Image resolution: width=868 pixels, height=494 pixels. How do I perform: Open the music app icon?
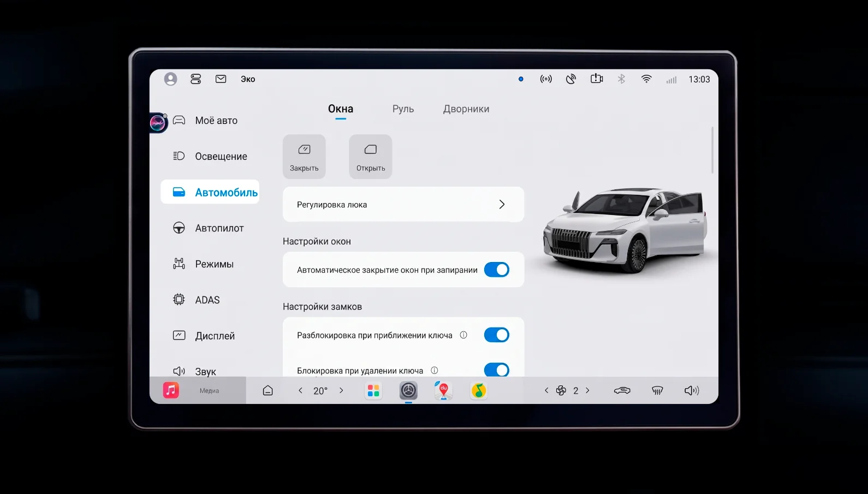(171, 390)
